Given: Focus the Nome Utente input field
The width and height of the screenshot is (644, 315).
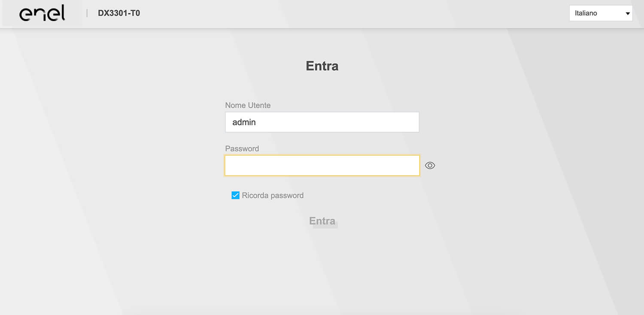Looking at the screenshot, I should coord(322,122).
